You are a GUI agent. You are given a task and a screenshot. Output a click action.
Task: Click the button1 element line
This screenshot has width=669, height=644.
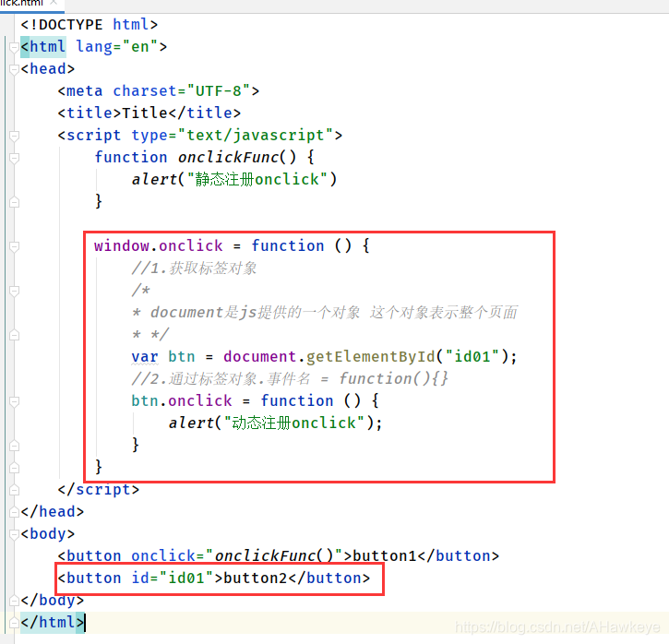[278, 555]
